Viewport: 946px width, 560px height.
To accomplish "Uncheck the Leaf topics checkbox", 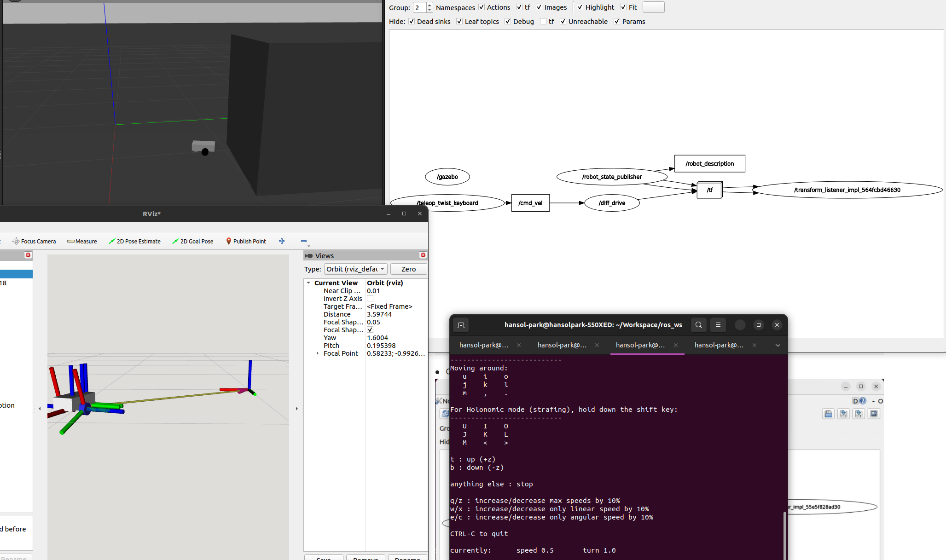I will coord(459,22).
